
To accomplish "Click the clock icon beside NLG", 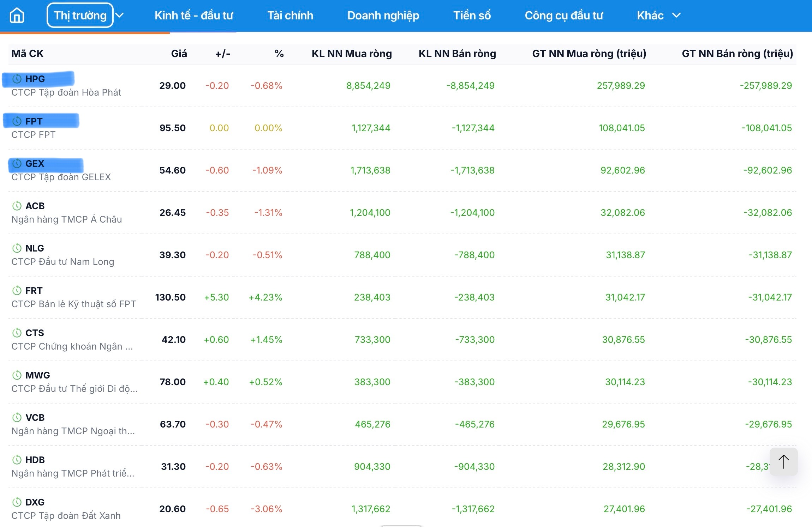I will tap(17, 248).
